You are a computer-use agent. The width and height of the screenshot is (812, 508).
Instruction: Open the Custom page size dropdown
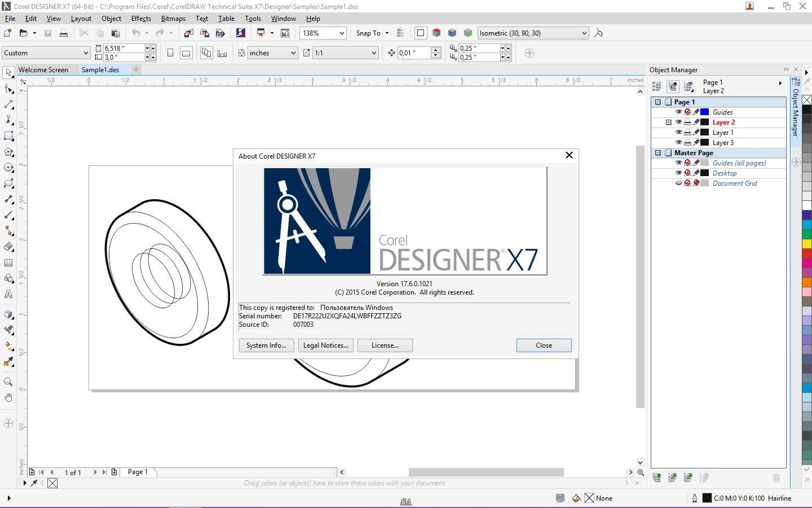tap(86, 53)
